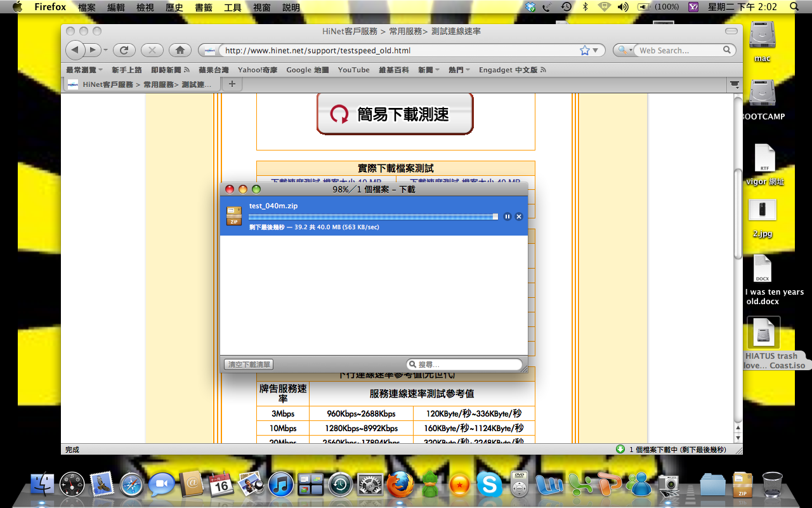Open the back/forward history dropdown arrow

pos(105,50)
